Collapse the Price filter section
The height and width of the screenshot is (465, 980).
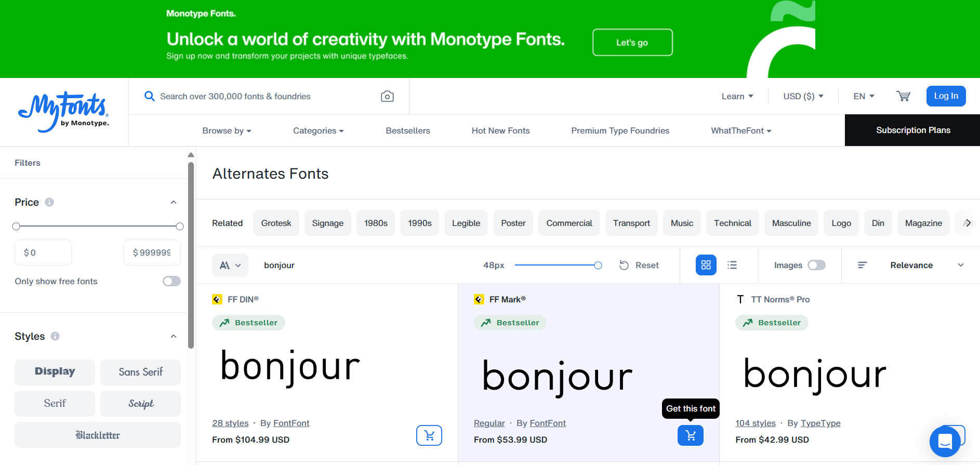174,202
